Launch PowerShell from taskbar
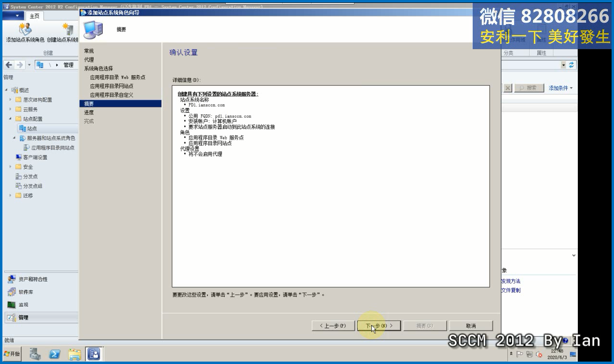 pyautogui.click(x=55, y=354)
